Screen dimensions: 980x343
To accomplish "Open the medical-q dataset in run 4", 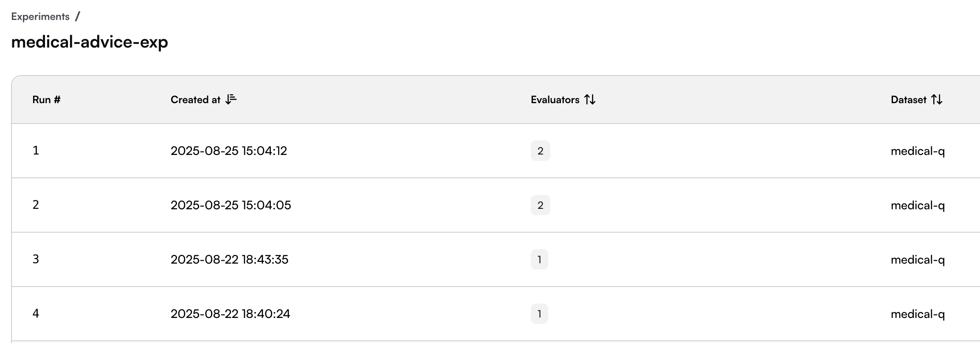I will 918,314.
